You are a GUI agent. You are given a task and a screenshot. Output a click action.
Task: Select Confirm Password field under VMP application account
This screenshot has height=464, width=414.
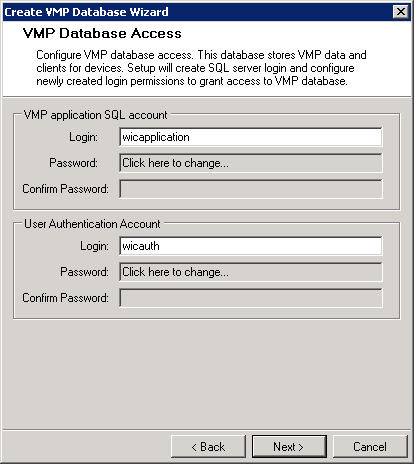coord(251,189)
